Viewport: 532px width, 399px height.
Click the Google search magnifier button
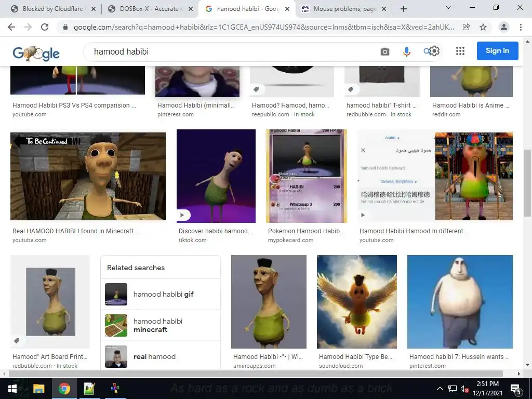(x=427, y=51)
